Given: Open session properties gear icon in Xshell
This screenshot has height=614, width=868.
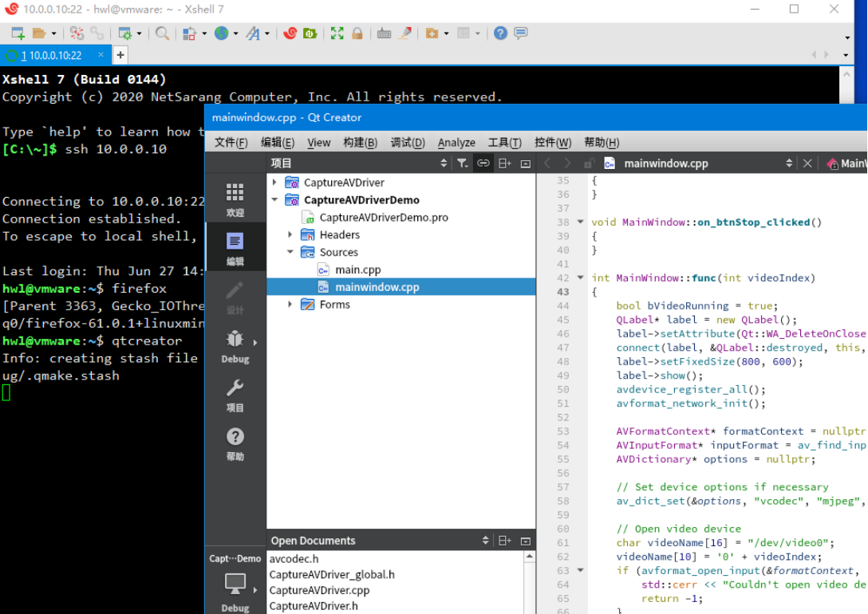Looking at the screenshot, I should [x=125, y=33].
